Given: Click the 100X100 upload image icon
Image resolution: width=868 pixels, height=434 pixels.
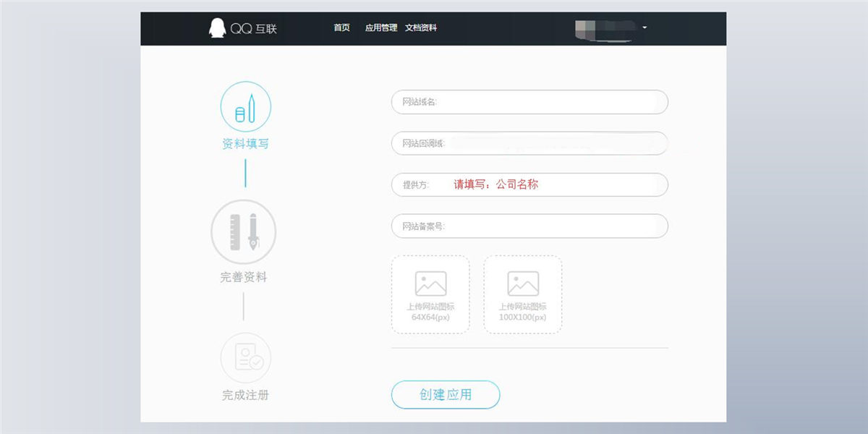Looking at the screenshot, I should (523, 284).
